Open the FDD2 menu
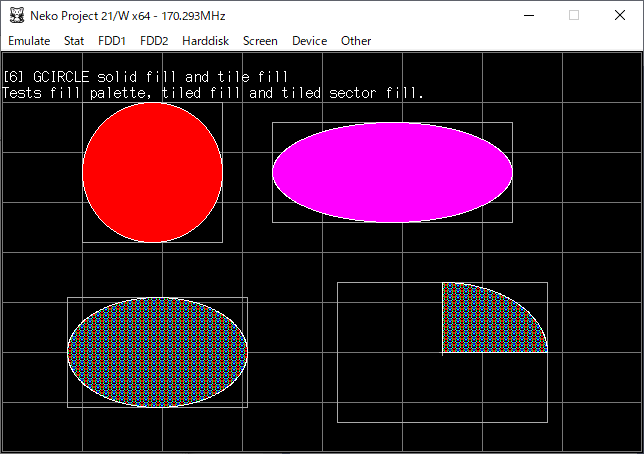The height and width of the screenshot is (454, 644). tap(154, 41)
